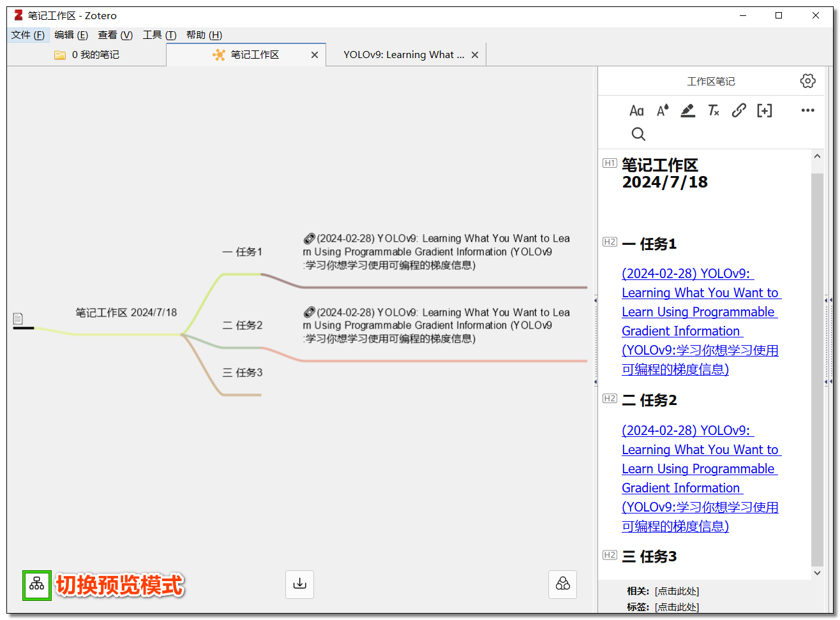The width and height of the screenshot is (840, 620).
Task: Click the 二 任务2 heading in note
Action: 649,400
